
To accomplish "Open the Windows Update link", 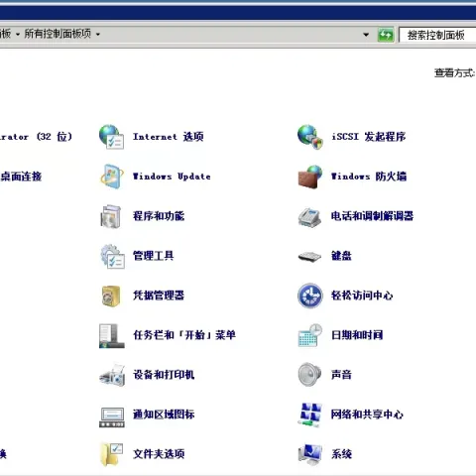I will [x=172, y=177].
